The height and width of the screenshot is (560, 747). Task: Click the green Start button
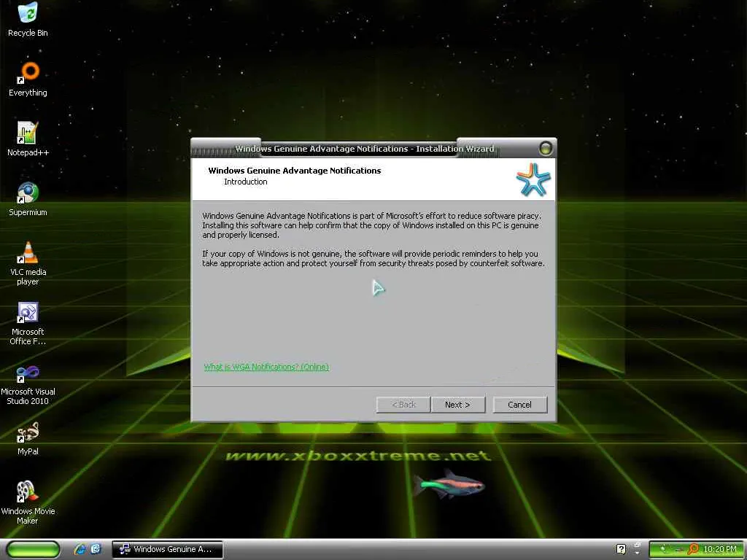[x=33, y=549]
